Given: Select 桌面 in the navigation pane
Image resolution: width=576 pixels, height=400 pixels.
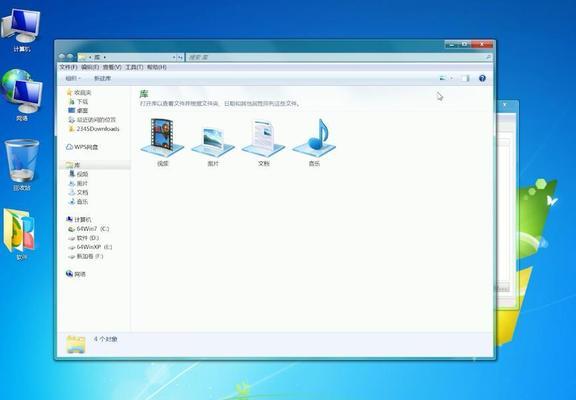Looking at the screenshot, I should (x=78, y=111).
